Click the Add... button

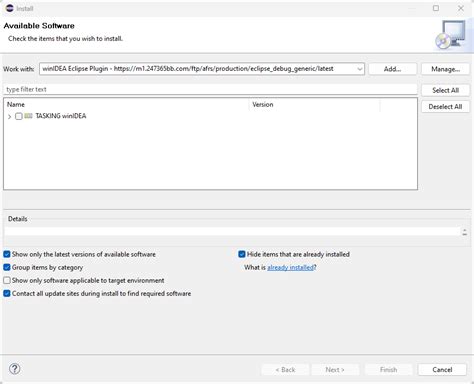click(x=392, y=69)
